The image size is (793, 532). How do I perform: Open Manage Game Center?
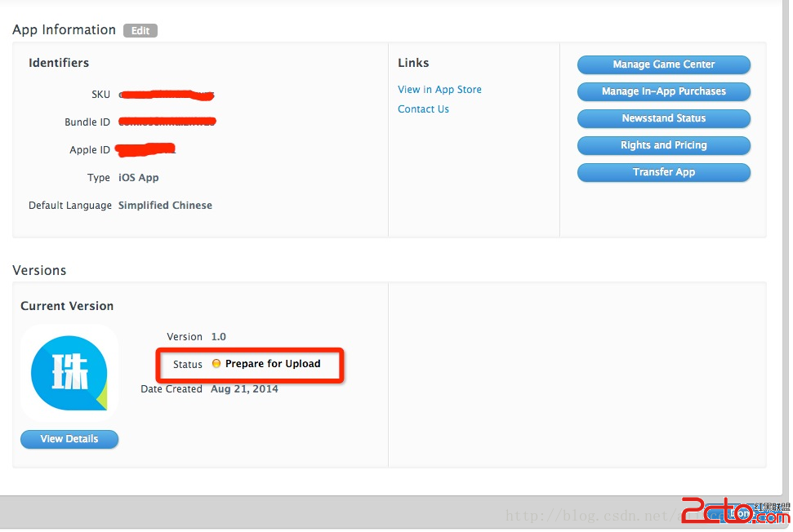tap(663, 64)
